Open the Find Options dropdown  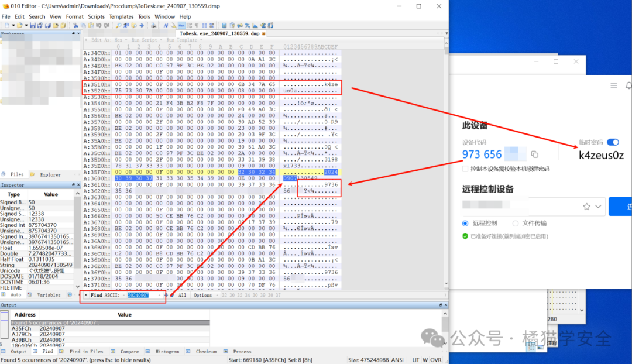tap(205, 295)
